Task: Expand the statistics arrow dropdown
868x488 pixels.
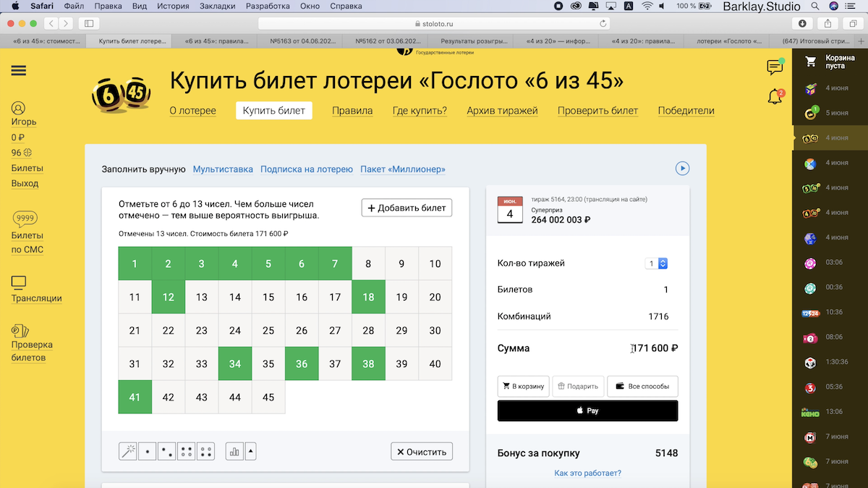Action: click(x=251, y=451)
